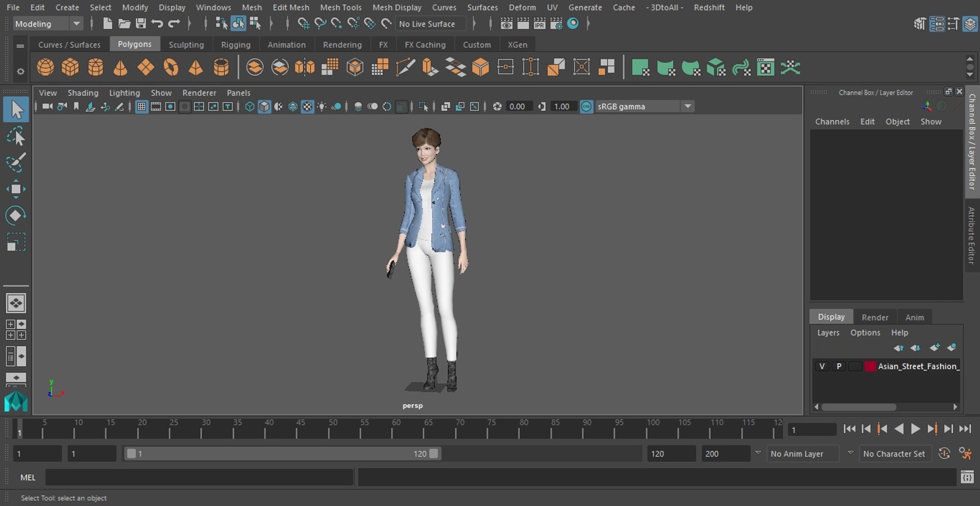Click the layer list horizontal scrollbar
This screenshot has height=506, width=980.
coord(859,407)
